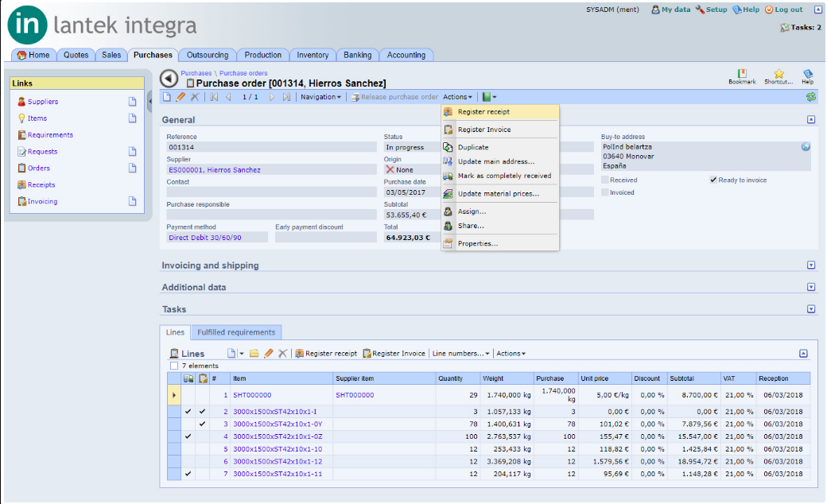Check the Received checkbox

(x=605, y=180)
